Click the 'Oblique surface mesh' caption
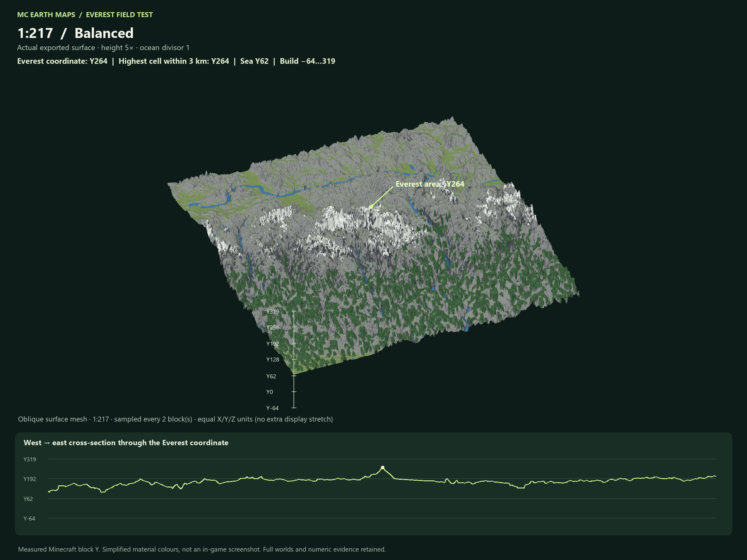This screenshot has height=560, width=747. click(x=175, y=419)
